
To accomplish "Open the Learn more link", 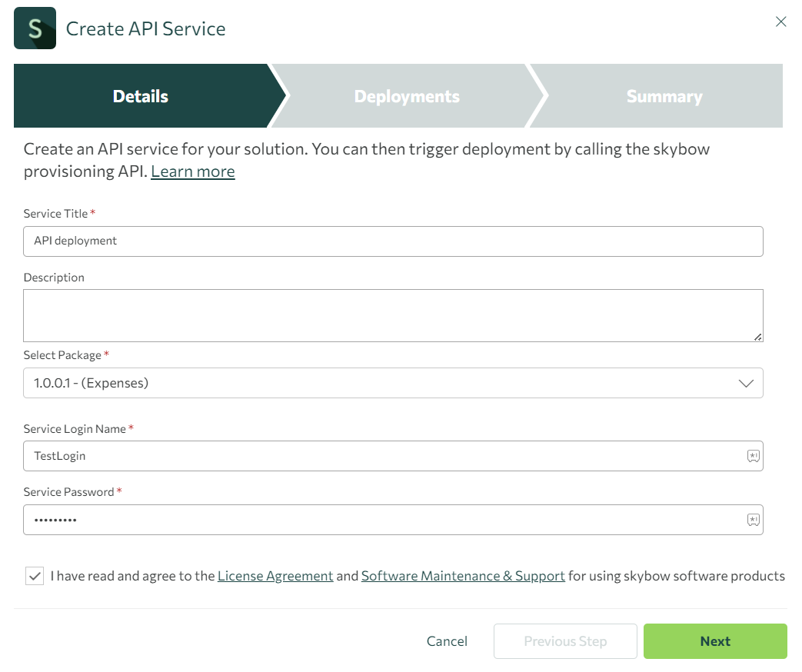I will tap(192, 171).
